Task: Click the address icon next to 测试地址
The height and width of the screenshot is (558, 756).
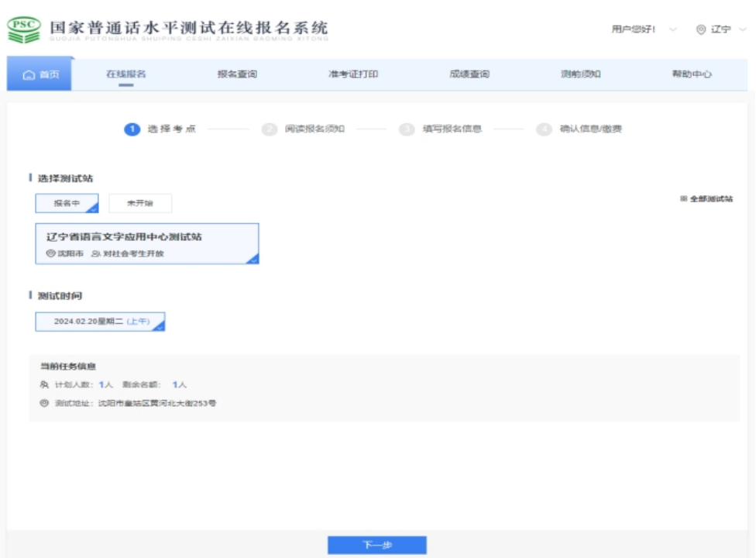Action: [x=44, y=403]
